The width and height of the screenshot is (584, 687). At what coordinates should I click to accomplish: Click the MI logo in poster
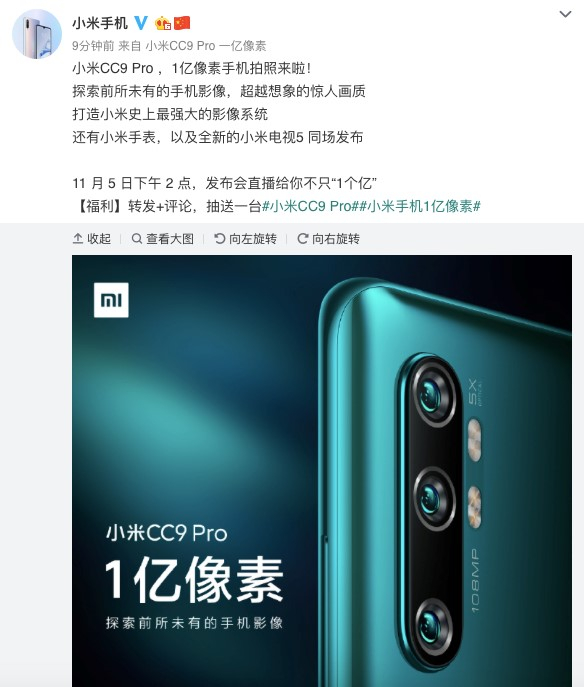111,300
